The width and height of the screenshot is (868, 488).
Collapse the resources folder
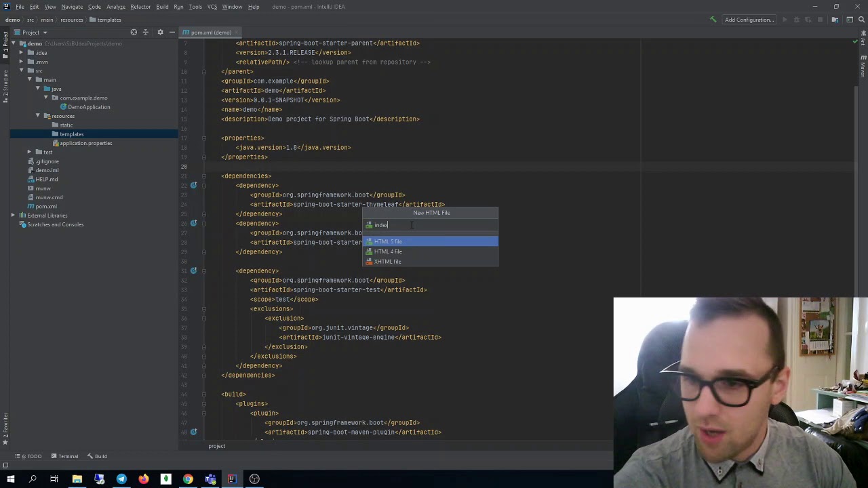click(x=37, y=116)
